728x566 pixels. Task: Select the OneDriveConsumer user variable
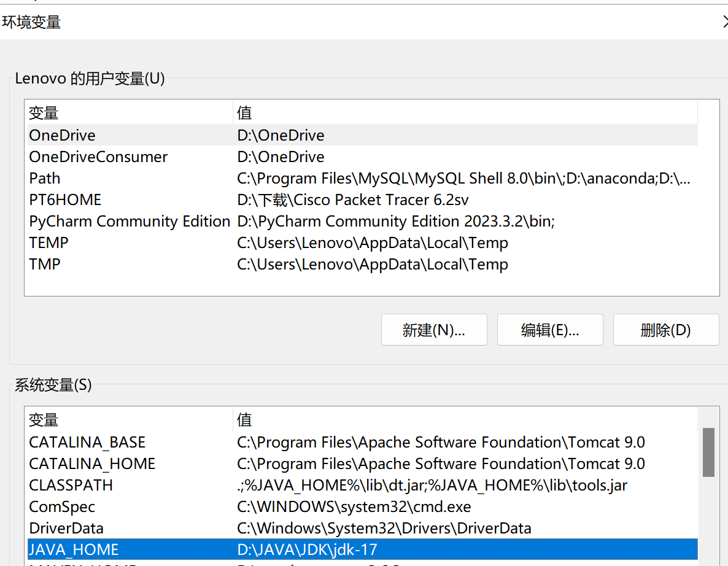click(98, 157)
